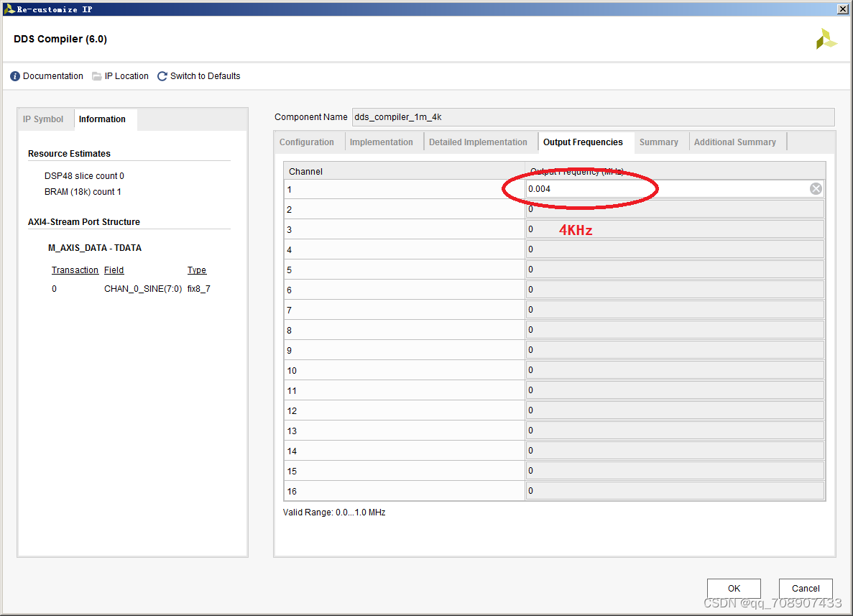Click the OK button
Image resolution: width=853 pixels, height=616 pixels.
pyautogui.click(x=734, y=588)
